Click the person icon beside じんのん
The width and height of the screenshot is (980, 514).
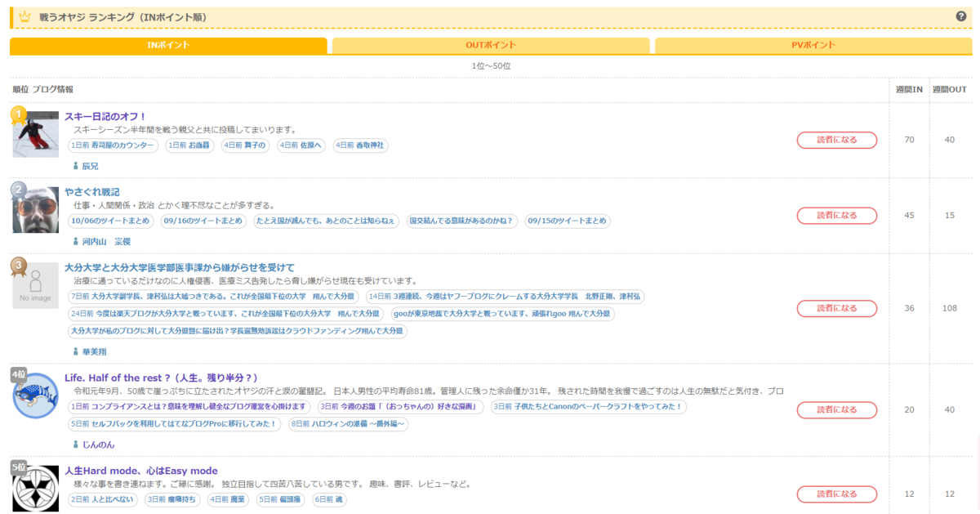77,443
